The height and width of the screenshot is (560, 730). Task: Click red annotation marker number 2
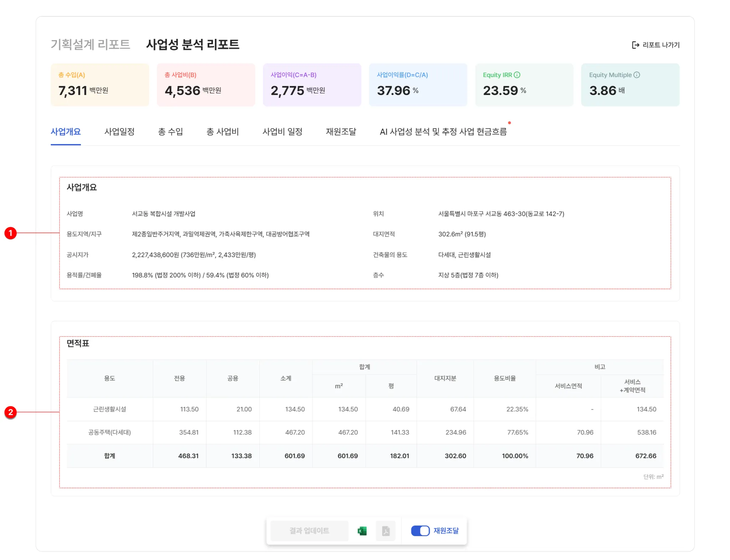click(x=11, y=412)
